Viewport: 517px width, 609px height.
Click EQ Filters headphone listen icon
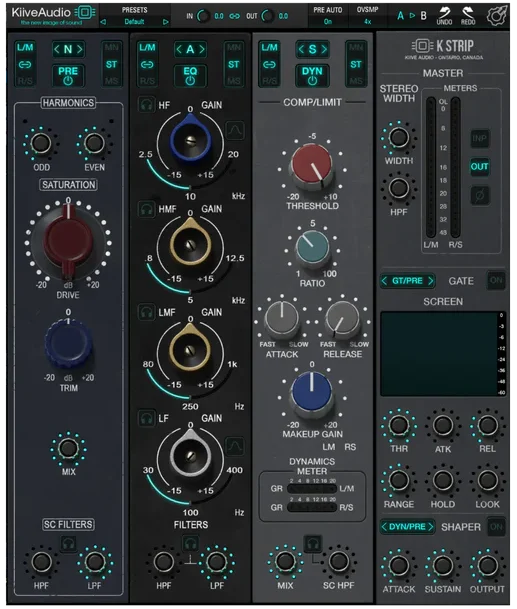click(x=190, y=543)
